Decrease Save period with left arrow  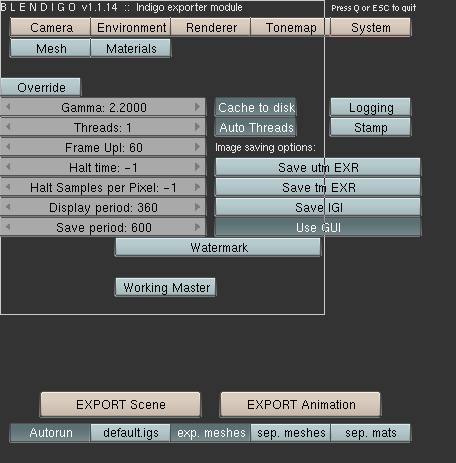click(8, 227)
